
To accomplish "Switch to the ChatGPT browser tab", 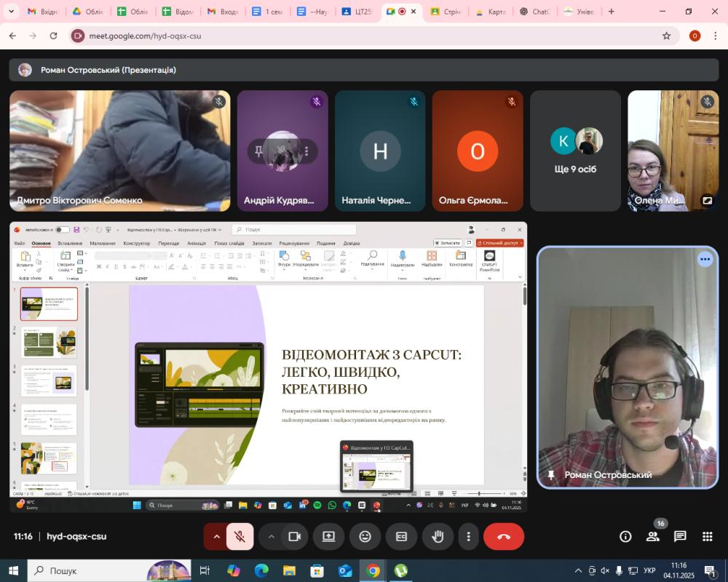I will (x=535, y=12).
